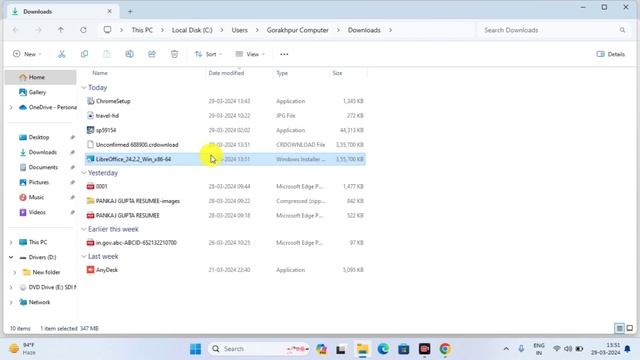Open Desktop quick access folder
Image resolution: width=640 pixels, height=360 pixels.
click(x=40, y=138)
